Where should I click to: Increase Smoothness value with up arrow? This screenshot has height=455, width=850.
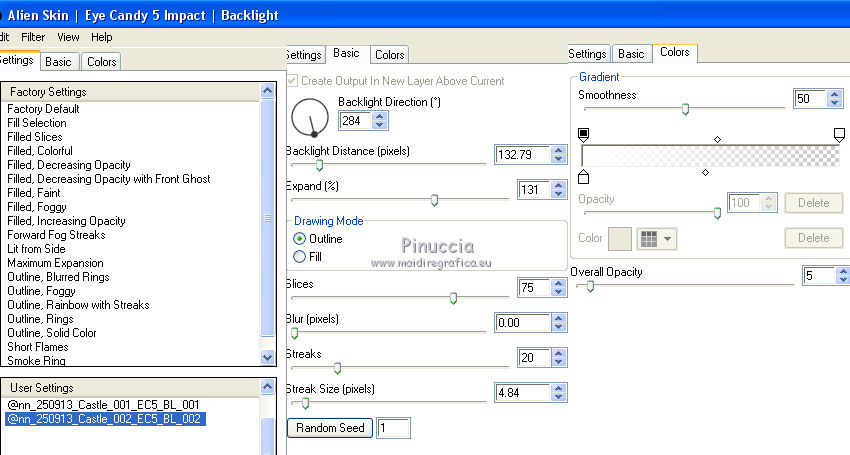[835, 94]
